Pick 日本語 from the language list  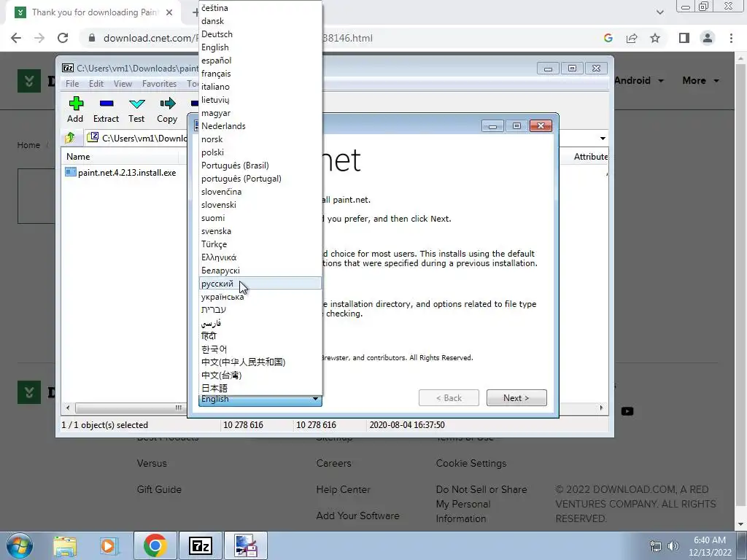pos(260,388)
